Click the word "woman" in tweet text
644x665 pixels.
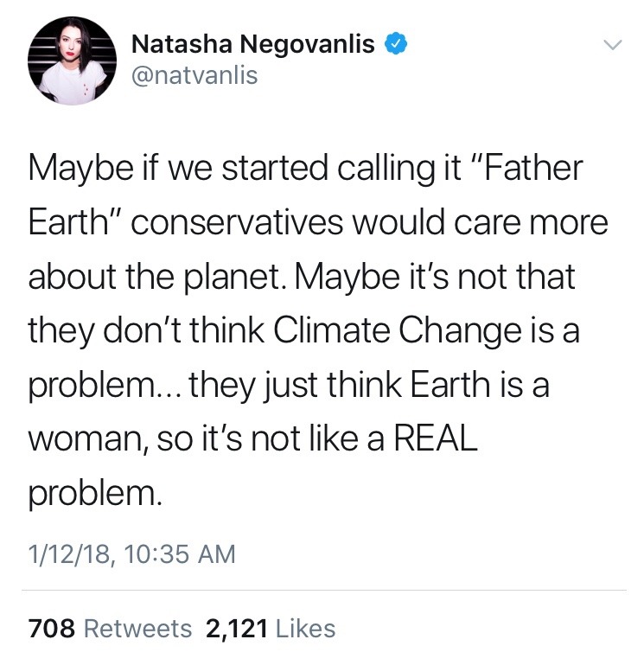80,439
